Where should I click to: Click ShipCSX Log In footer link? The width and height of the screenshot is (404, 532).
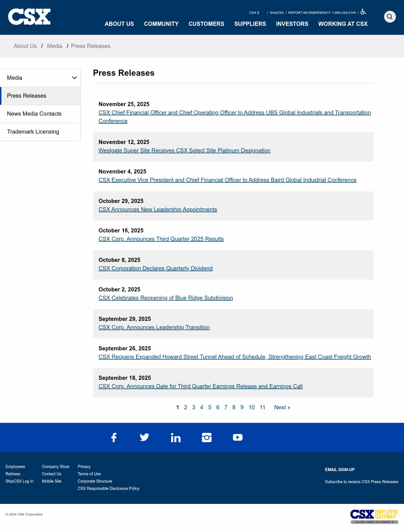[20, 481]
